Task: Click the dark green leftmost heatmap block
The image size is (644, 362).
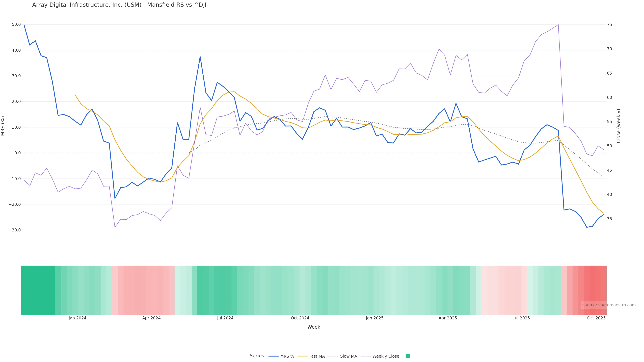Action: pos(38,290)
